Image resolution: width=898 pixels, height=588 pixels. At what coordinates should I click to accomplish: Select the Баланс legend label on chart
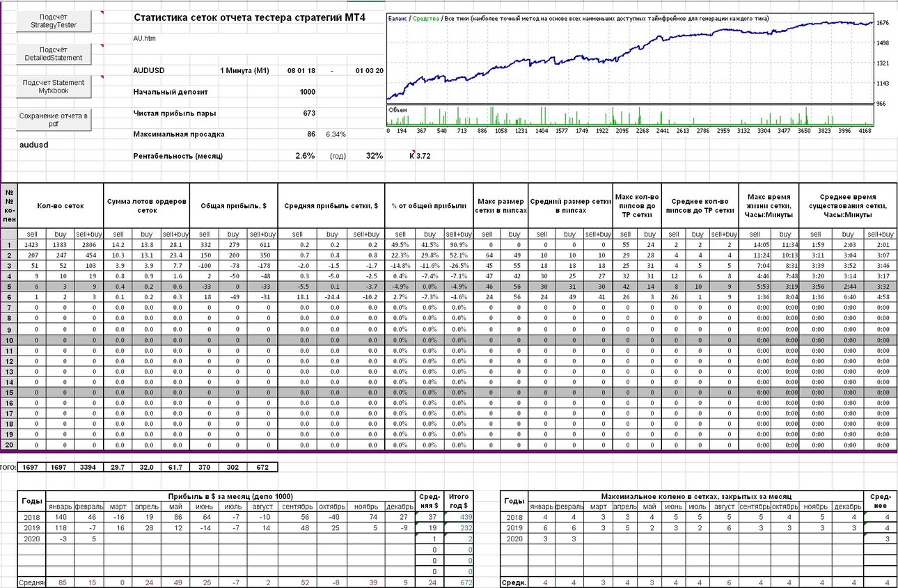coord(398,18)
